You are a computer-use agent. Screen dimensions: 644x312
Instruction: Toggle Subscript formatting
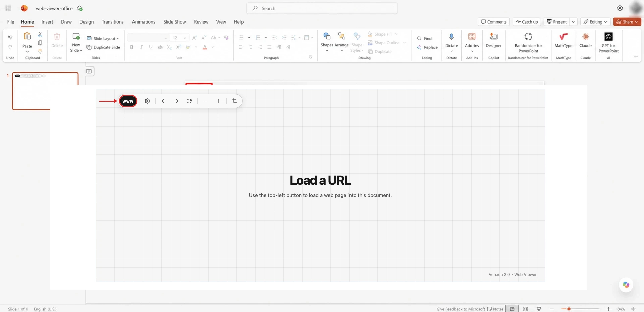[169, 47]
